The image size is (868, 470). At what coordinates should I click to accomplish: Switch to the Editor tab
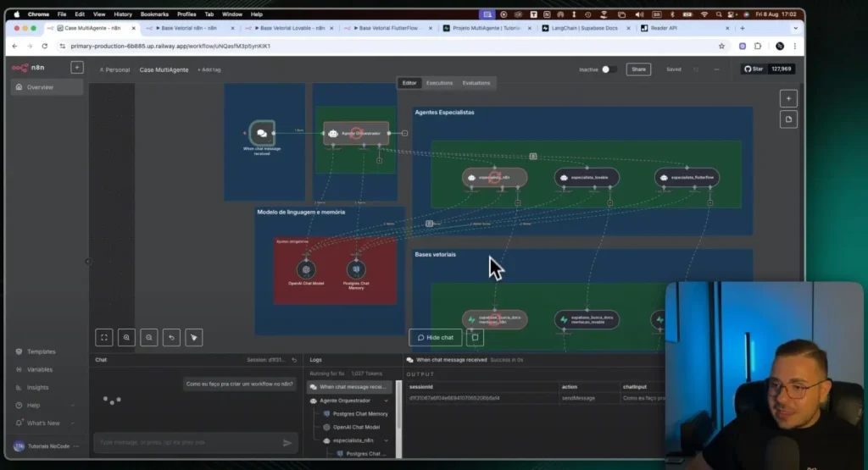[x=409, y=83]
